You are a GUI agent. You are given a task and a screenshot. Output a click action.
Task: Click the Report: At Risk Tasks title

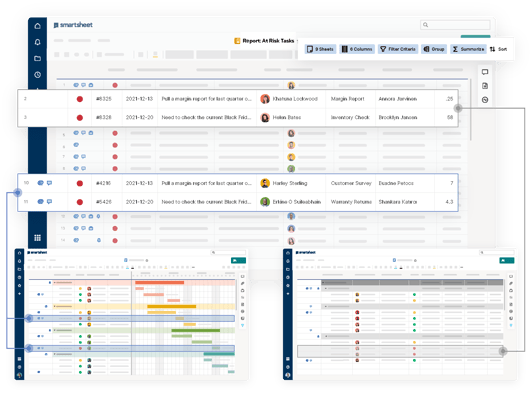point(268,41)
